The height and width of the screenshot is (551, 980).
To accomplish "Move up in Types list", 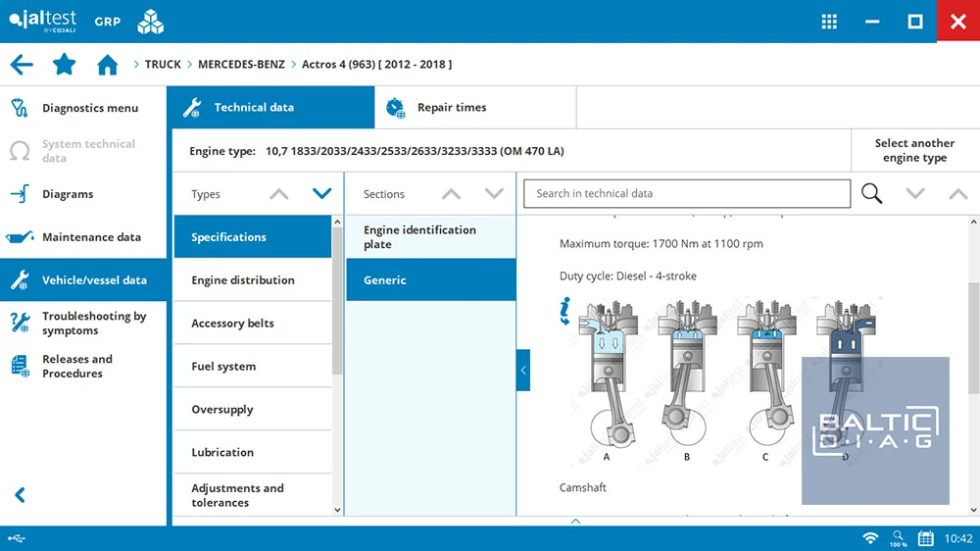I will [278, 194].
